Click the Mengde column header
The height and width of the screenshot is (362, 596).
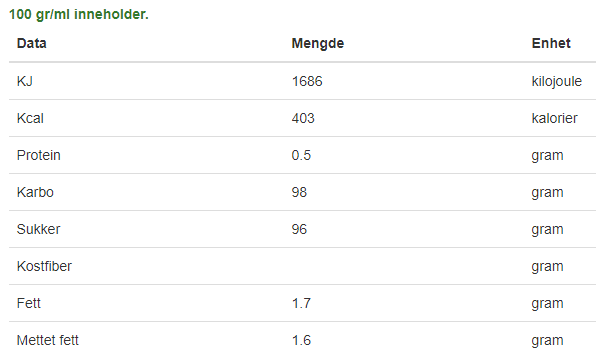click(318, 43)
